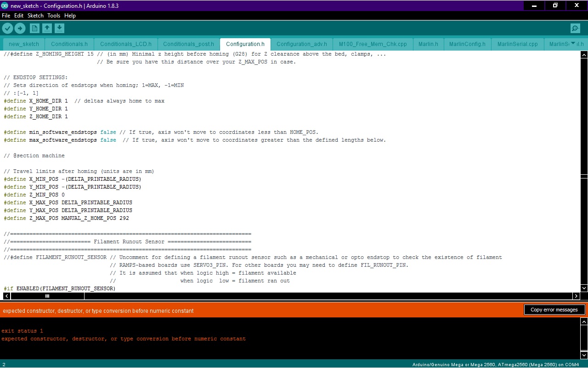Select the MarlinSerial.cpp tab
The width and height of the screenshot is (588, 368).
(x=517, y=44)
